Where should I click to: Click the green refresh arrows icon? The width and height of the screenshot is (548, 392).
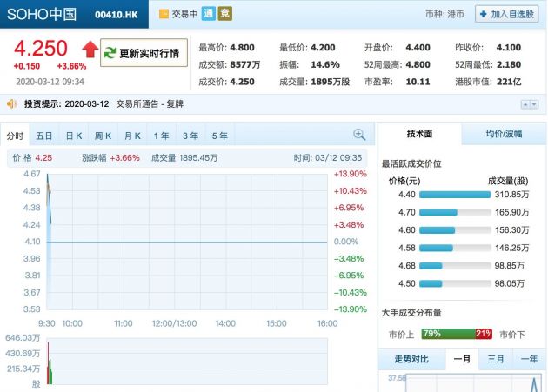[110, 53]
